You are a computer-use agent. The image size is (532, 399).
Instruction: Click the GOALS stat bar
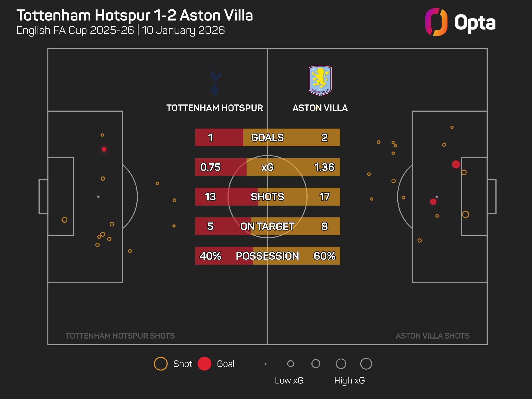pos(267,137)
